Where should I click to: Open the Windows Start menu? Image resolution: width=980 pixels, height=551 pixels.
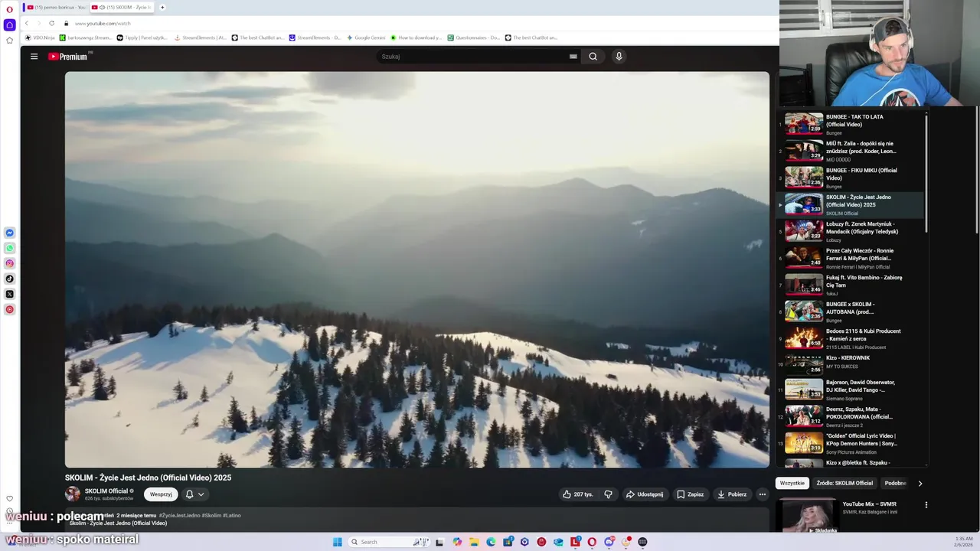click(337, 542)
